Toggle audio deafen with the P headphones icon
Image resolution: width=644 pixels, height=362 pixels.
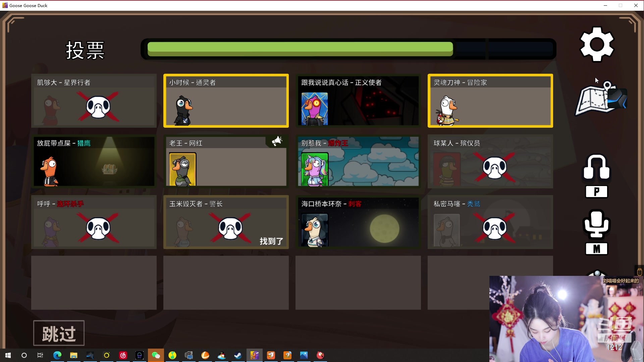click(597, 176)
